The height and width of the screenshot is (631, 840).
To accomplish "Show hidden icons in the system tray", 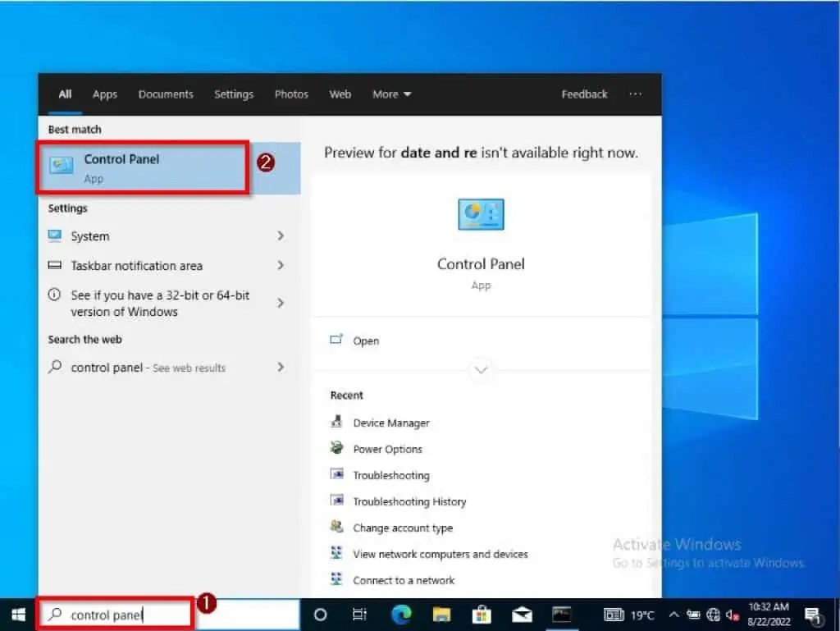I will pos(673,614).
